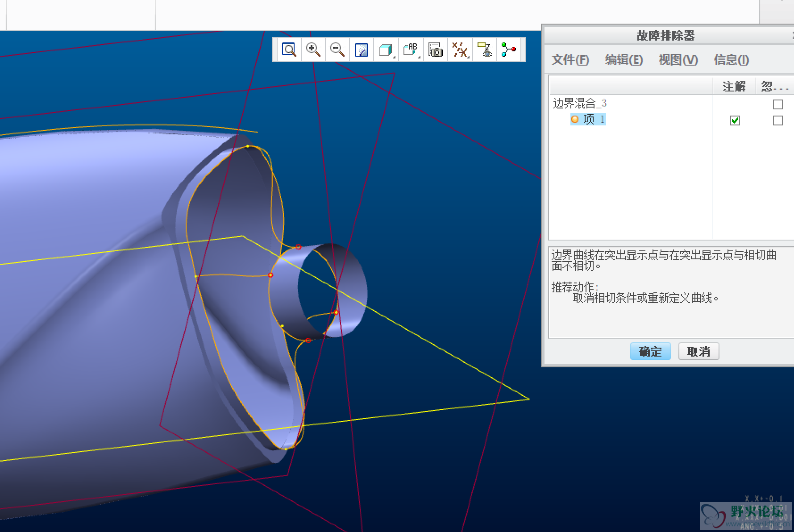Click the datum display filters icon
The height and width of the screenshot is (532, 794).
tap(459, 50)
